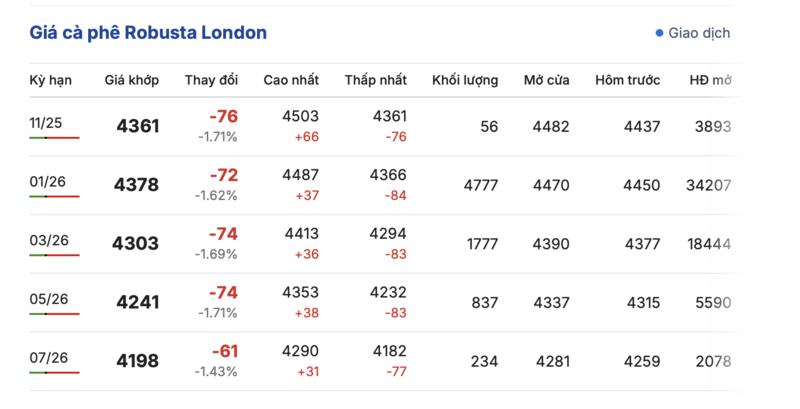Click the matched price 4361
The image size is (800, 409).
(137, 126)
